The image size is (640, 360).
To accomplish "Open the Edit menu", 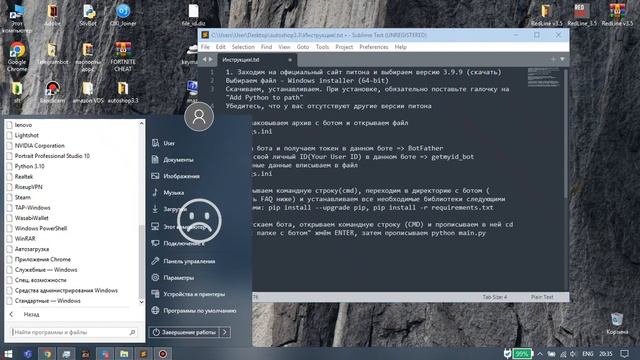I will pos(220,47).
